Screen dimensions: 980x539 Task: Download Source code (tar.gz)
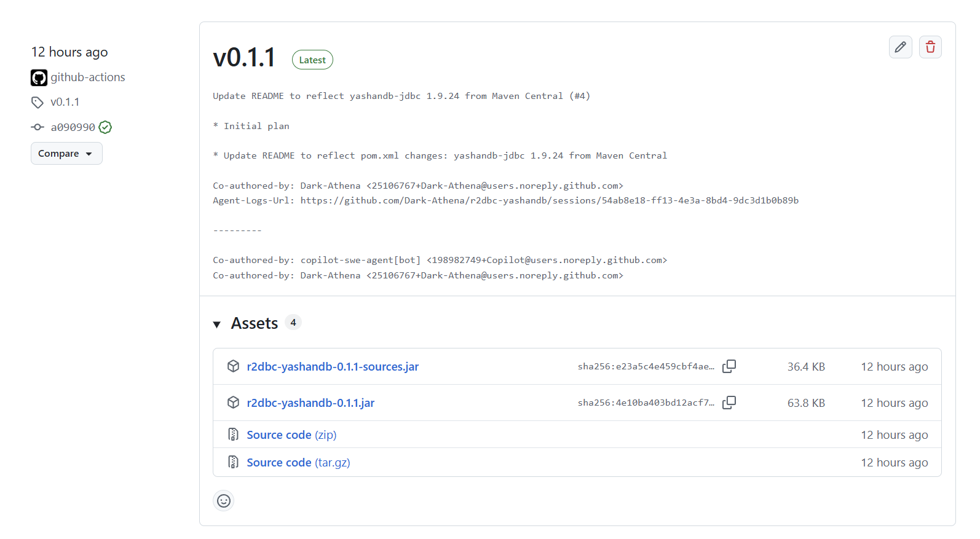(x=298, y=462)
